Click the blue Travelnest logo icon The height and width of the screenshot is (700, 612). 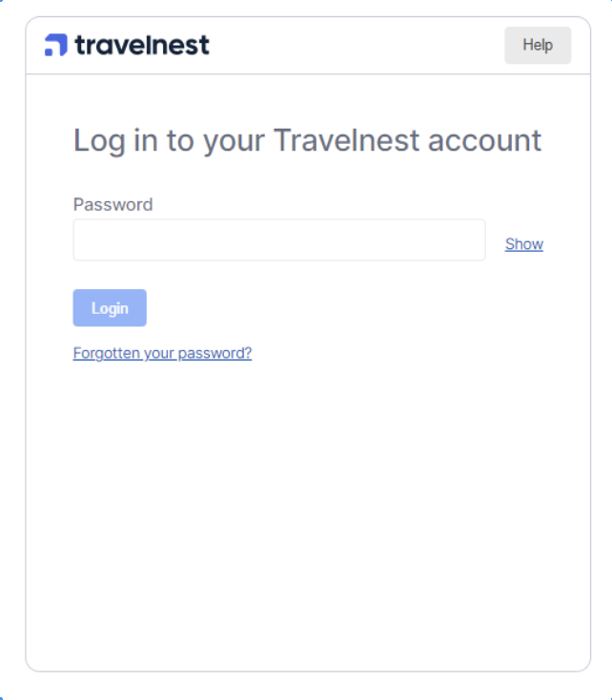tap(56, 45)
